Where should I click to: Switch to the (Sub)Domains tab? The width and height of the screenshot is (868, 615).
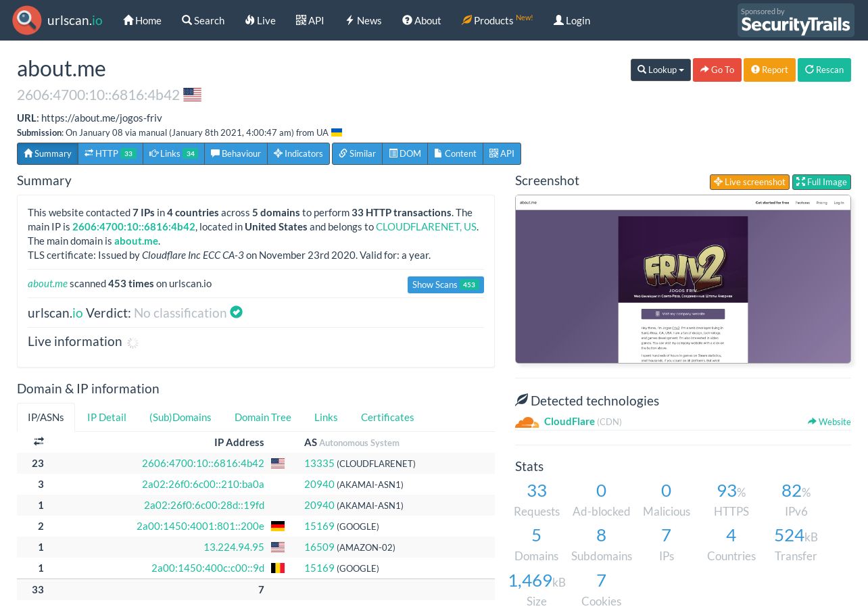tap(180, 417)
